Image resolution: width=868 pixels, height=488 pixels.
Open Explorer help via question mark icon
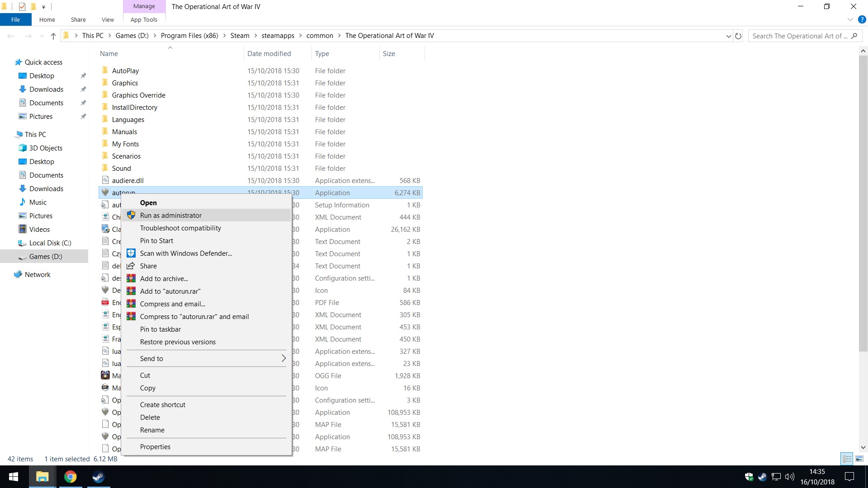click(x=862, y=19)
